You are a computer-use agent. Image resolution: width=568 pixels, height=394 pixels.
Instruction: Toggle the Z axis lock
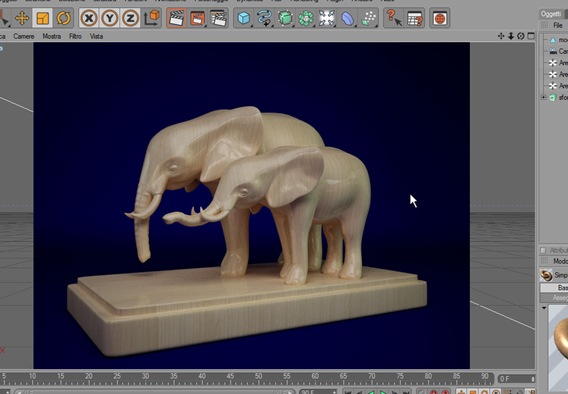[130, 18]
